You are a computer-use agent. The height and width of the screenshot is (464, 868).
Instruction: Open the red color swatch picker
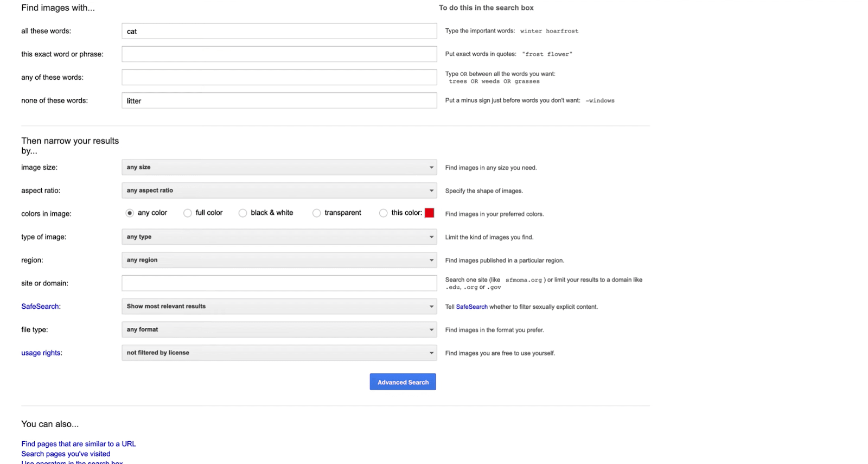pyautogui.click(x=430, y=213)
